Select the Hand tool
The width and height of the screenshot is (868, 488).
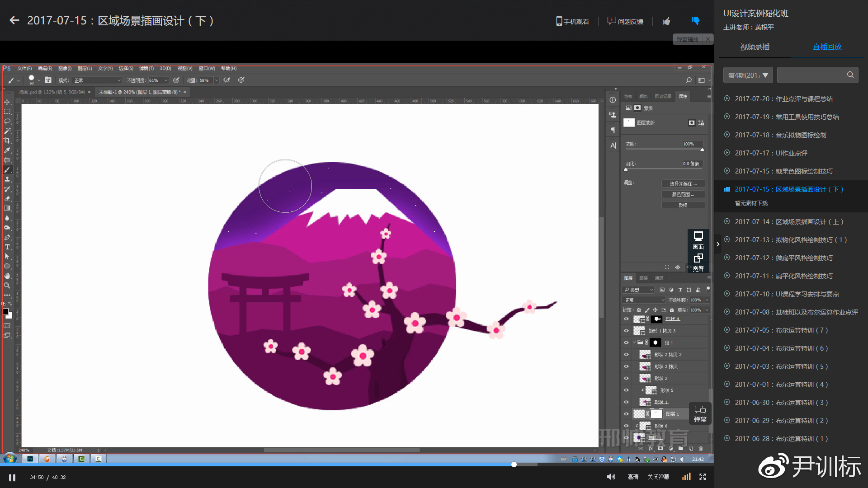(7, 276)
